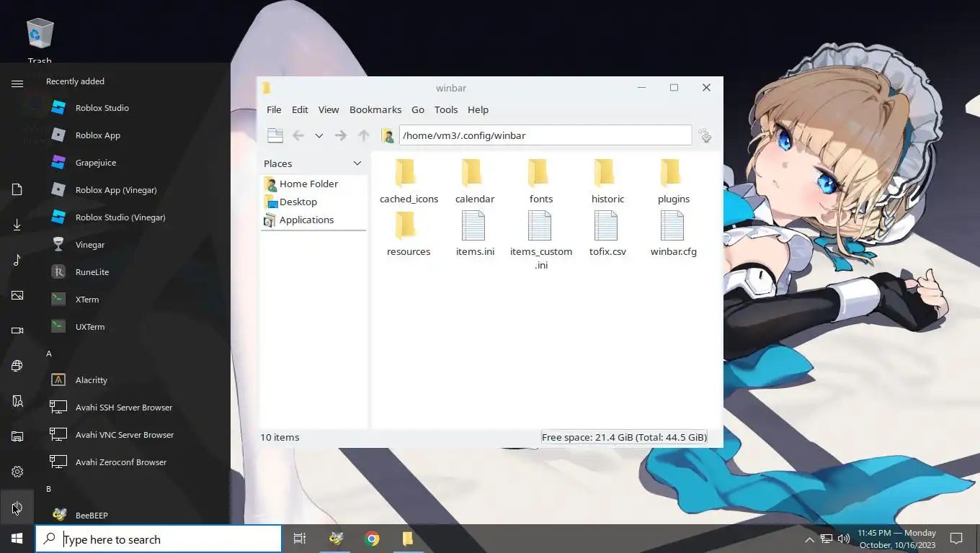Show hidden tray icons chevron

pyautogui.click(x=809, y=539)
